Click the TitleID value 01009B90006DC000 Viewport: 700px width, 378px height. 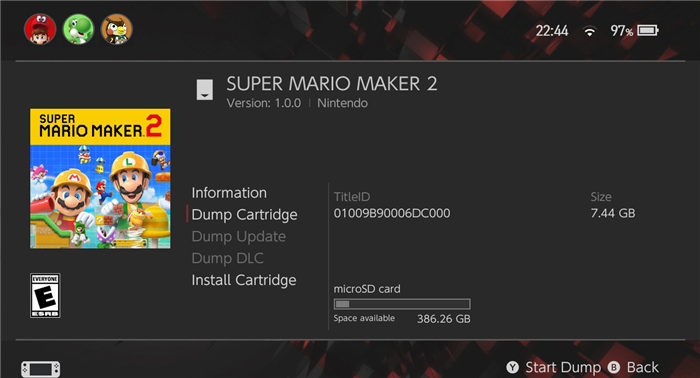pyautogui.click(x=392, y=213)
